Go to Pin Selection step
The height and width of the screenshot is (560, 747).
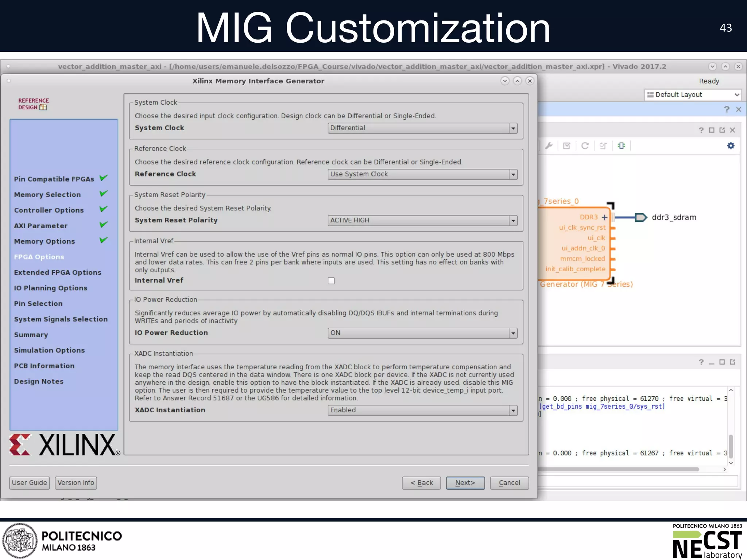click(x=38, y=304)
